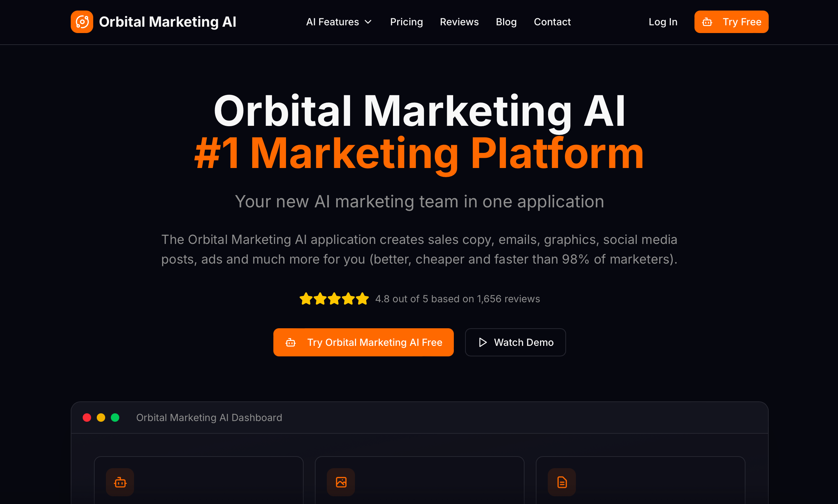The image size is (838, 504).
Task: Click the robot icon in Try Free button
Action: (x=707, y=22)
